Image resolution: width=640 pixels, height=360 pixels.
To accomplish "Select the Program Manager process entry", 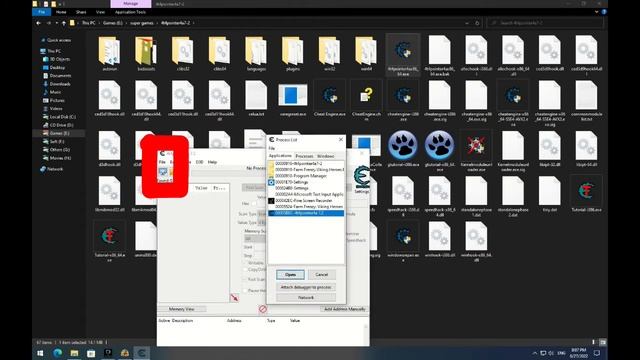I will pyautogui.click(x=306, y=176).
